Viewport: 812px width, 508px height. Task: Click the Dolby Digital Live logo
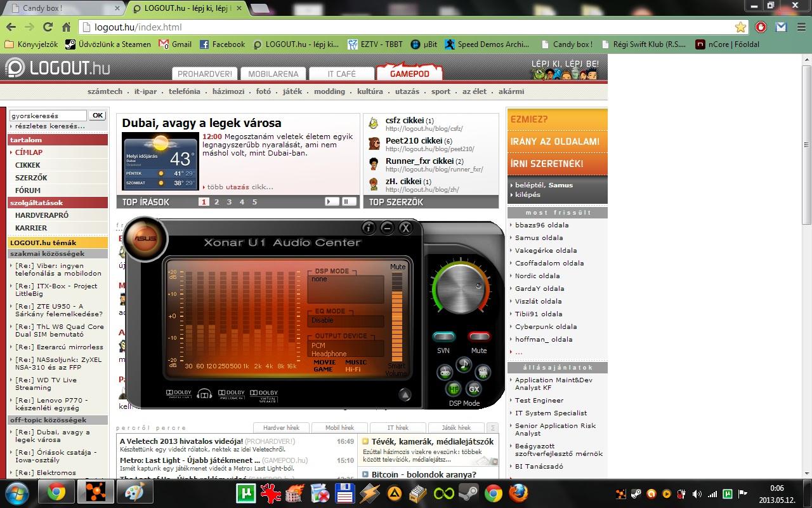[178, 394]
